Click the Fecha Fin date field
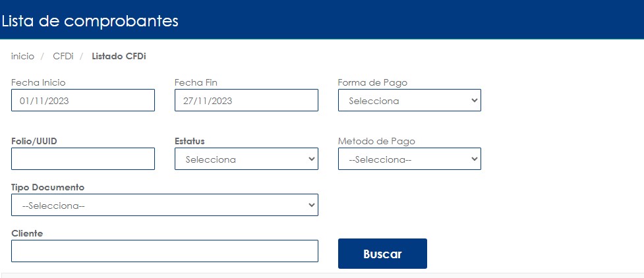 pyautogui.click(x=246, y=101)
